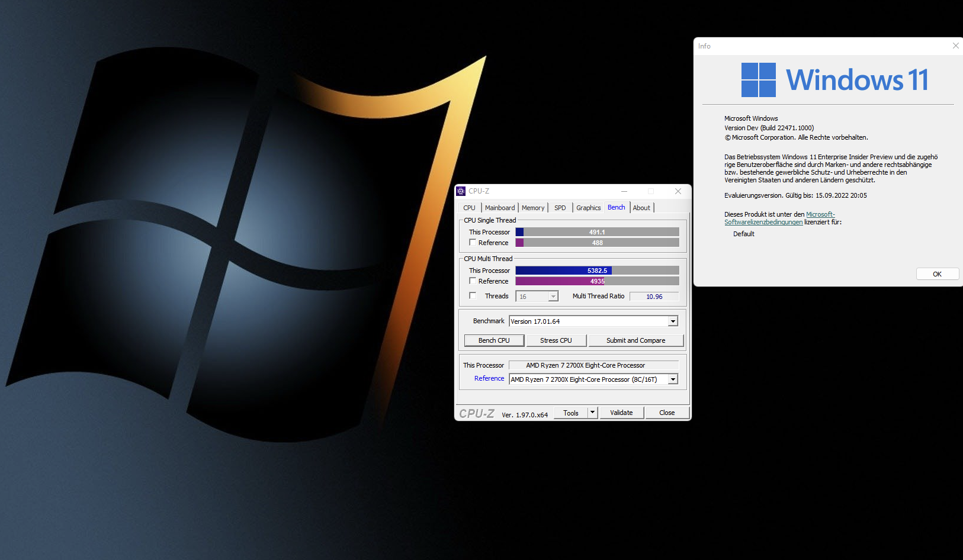Close the Info dialog with its X

(955, 46)
